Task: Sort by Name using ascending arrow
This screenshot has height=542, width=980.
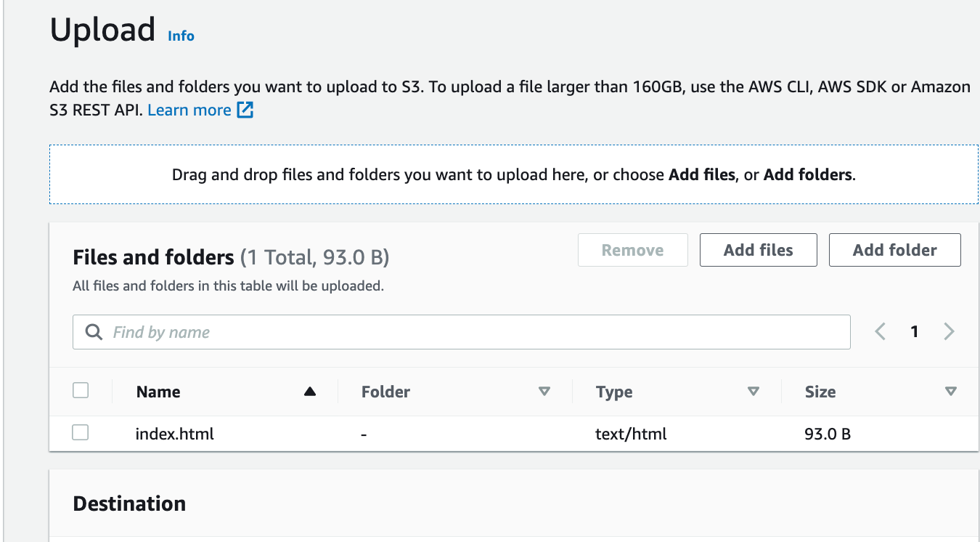Action: (x=310, y=392)
